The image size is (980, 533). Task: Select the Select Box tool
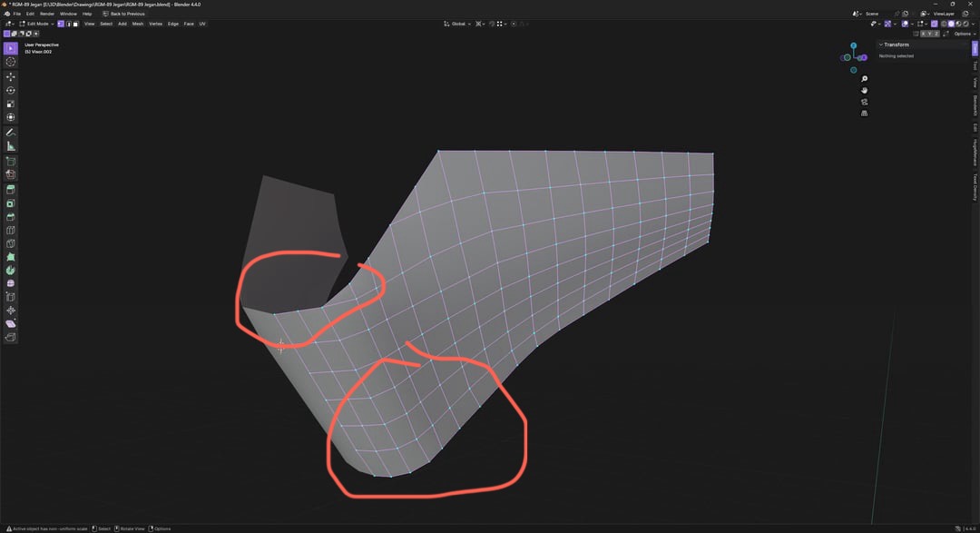pyautogui.click(x=11, y=48)
